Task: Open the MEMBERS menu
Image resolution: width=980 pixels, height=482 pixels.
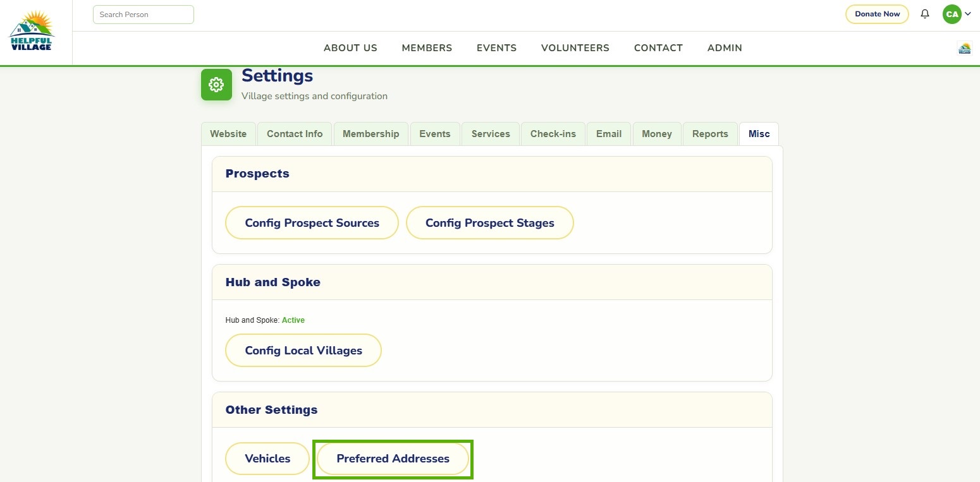Action: point(427,48)
